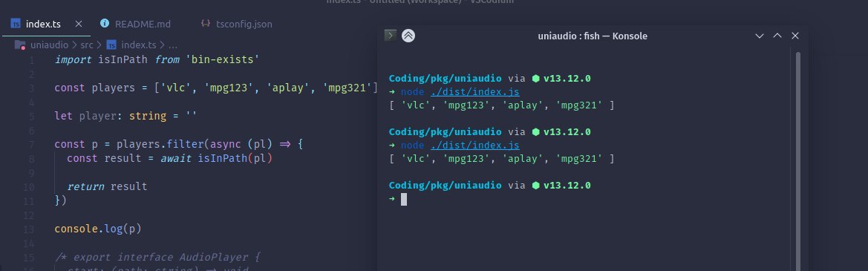Click the 'let player: string' line
This screenshot has height=271, width=868.
tap(125, 116)
